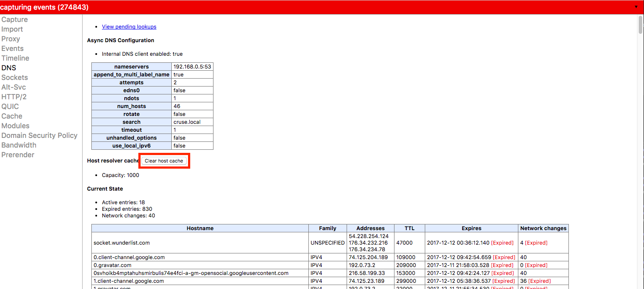
Task: Select the Events tab
Action: 12,48
